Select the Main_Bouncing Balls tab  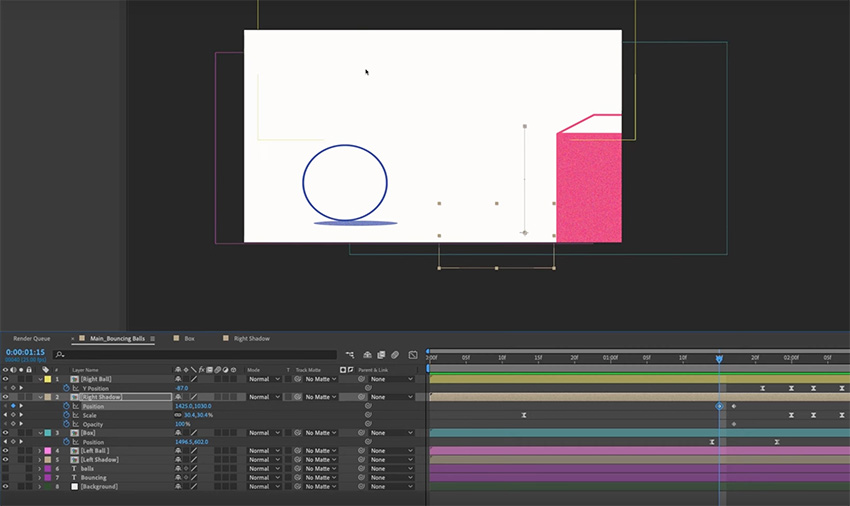(x=117, y=338)
